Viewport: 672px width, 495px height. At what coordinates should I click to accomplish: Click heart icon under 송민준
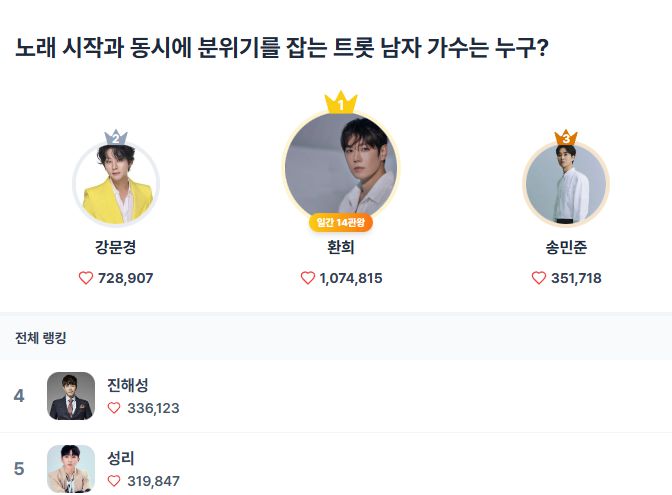pos(539,278)
